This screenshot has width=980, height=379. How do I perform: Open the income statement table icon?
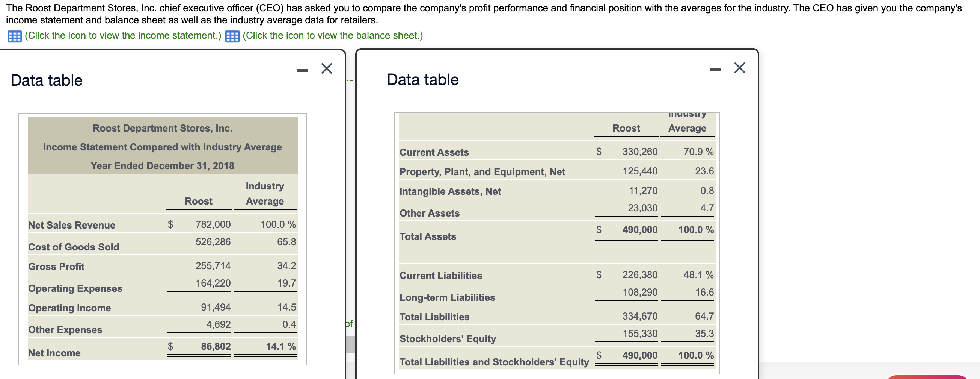click(15, 36)
